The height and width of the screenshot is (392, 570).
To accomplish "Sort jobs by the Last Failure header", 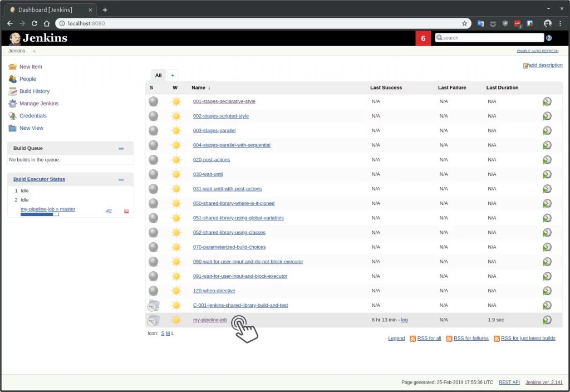I will (452, 87).
